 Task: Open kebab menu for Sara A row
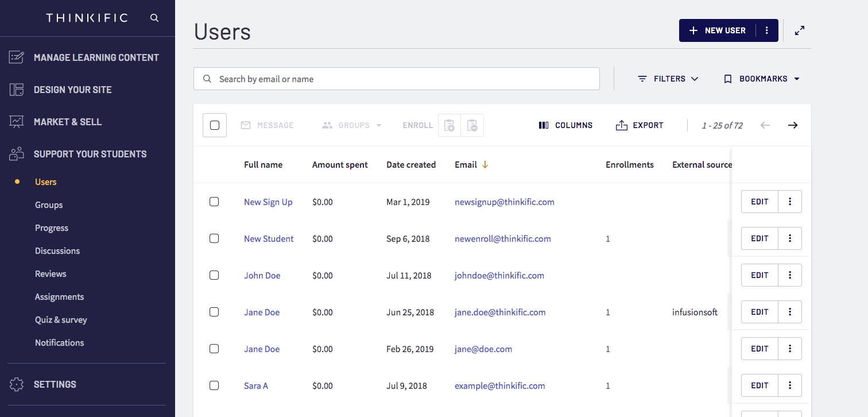coord(790,385)
